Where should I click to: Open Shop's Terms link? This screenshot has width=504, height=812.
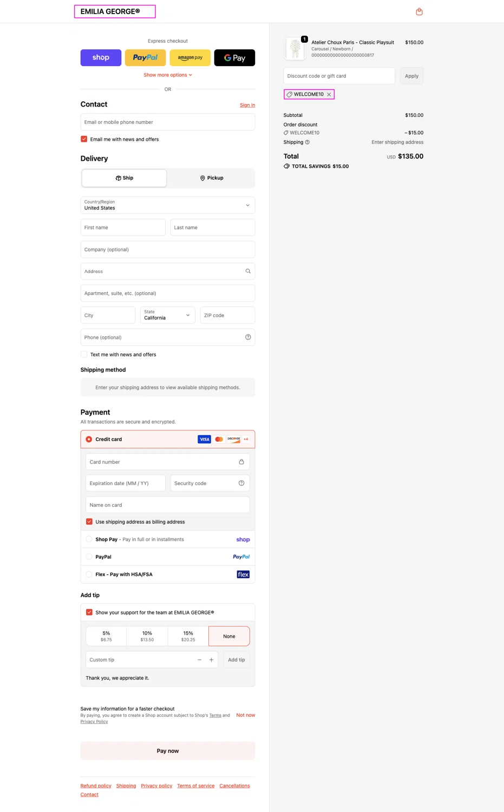[x=215, y=715]
